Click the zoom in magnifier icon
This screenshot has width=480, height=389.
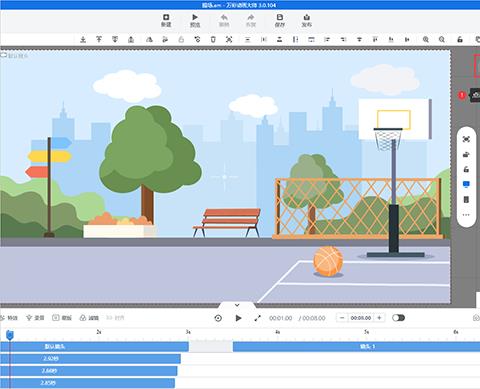pyautogui.click(x=426, y=39)
